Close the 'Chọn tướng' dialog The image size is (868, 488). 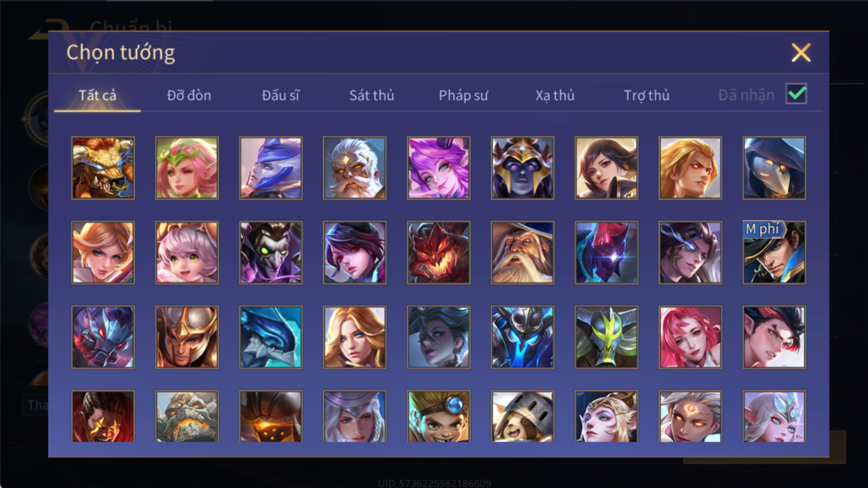[x=801, y=53]
